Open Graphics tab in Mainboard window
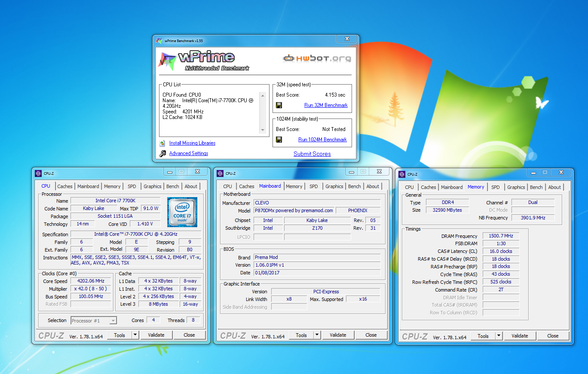588x374 pixels. (x=334, y=186)
